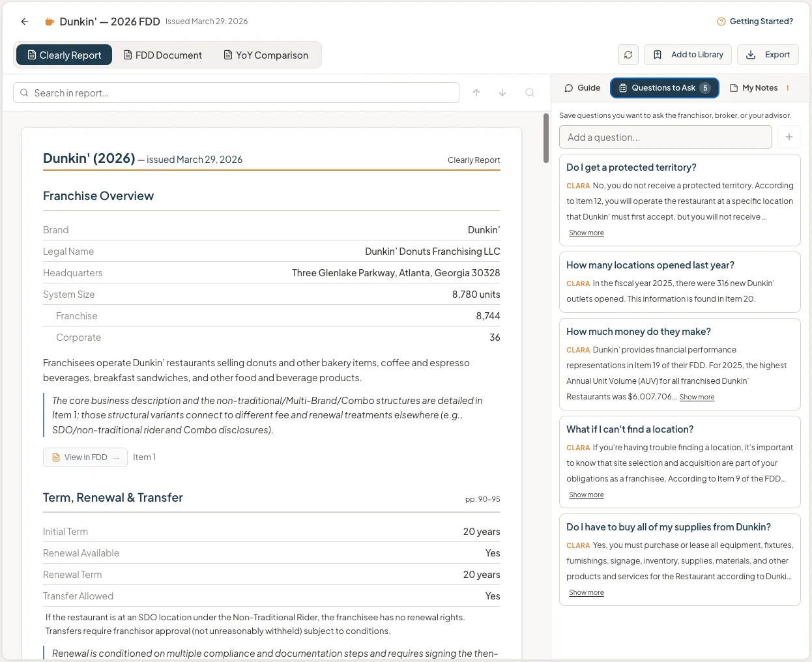Click the Term, Renewal & Transfer heading

pyautogui.click(x=113, y=498)
